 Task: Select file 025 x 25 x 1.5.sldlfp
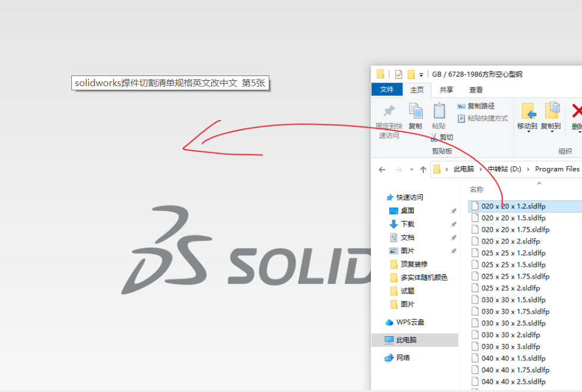pyautogui.click(x=513, y=265)
